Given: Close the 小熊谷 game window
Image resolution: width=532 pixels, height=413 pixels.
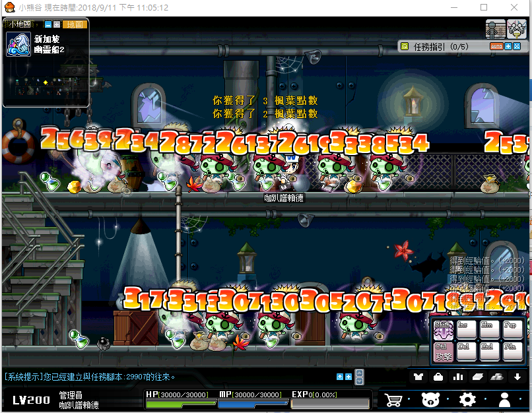Looking at the screenshot, I should point(514,7).
